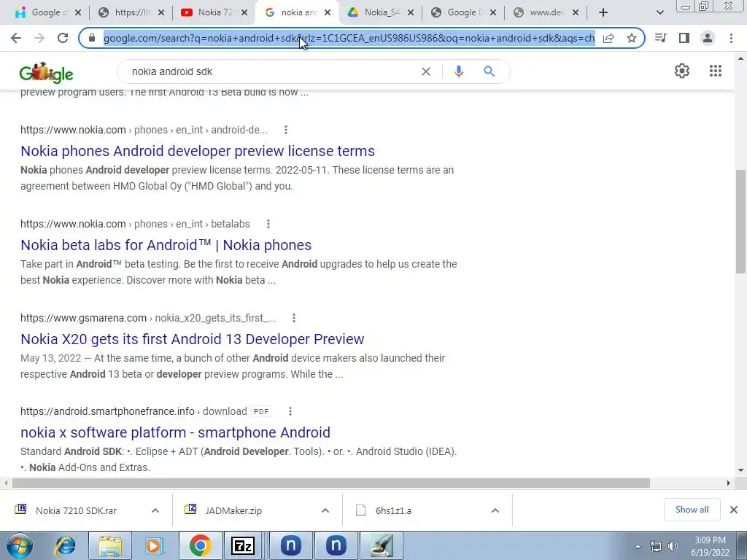Image resolution: width=747 pixels, height=560 pixels.
Task: Open Chrome's three-dot menu
Action: [731, 38]
